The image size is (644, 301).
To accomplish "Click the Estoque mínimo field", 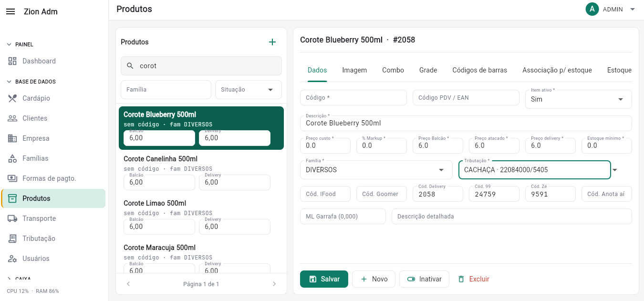I will 607,145.
